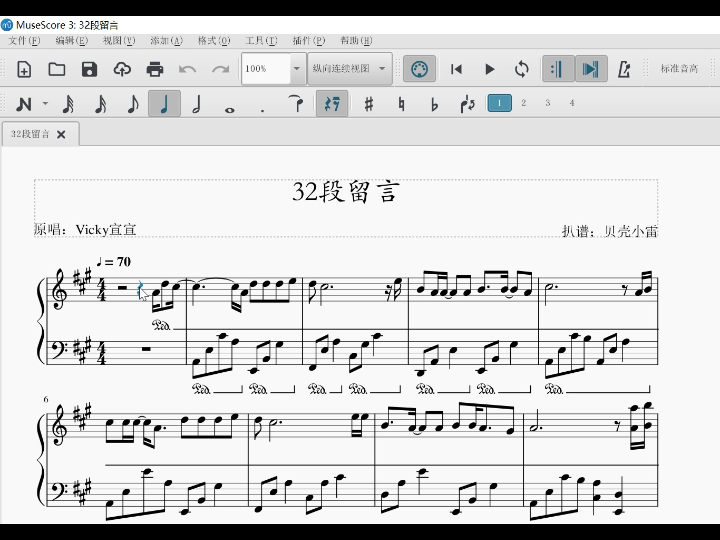Apply natural accidental
The width and height of the screenshot is (720, 540).
[401, 104]
